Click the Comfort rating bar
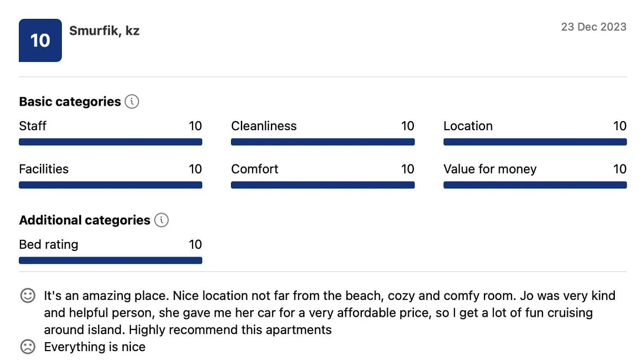The image size is (644, 361). [323, 185]
